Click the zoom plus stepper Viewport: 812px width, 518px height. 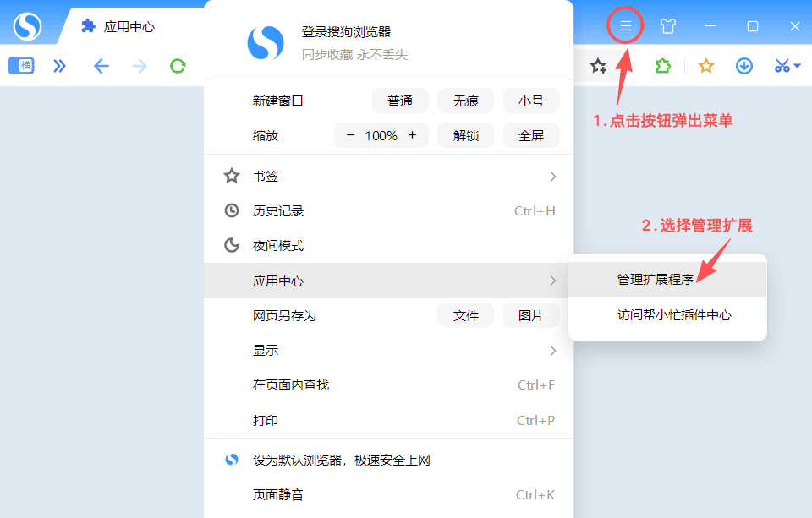tap(413, 135)
